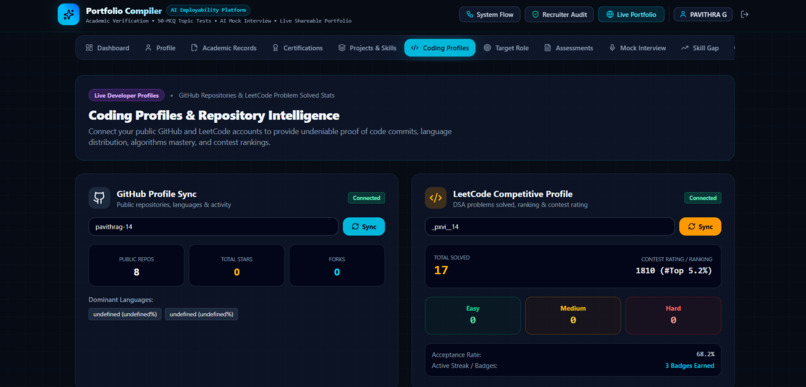Viewport: 806px width, 387px height.
Task: Open the Live Portfolio page
Action: click(631, 14)
